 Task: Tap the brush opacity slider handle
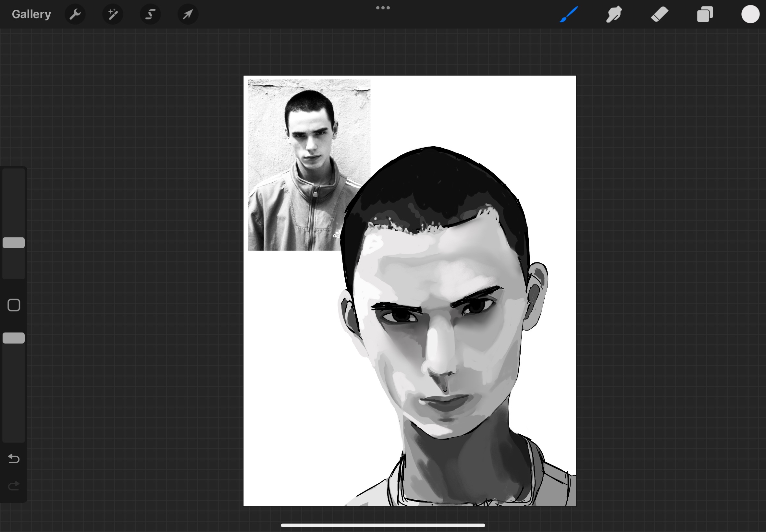pyautogui.click(x=14, y=338)
